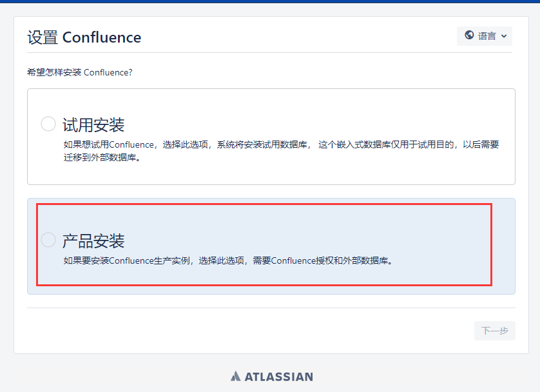Select the 试用安装 radio button
The height and width of the screenshot is (392, 540).
tap(48, 124)
